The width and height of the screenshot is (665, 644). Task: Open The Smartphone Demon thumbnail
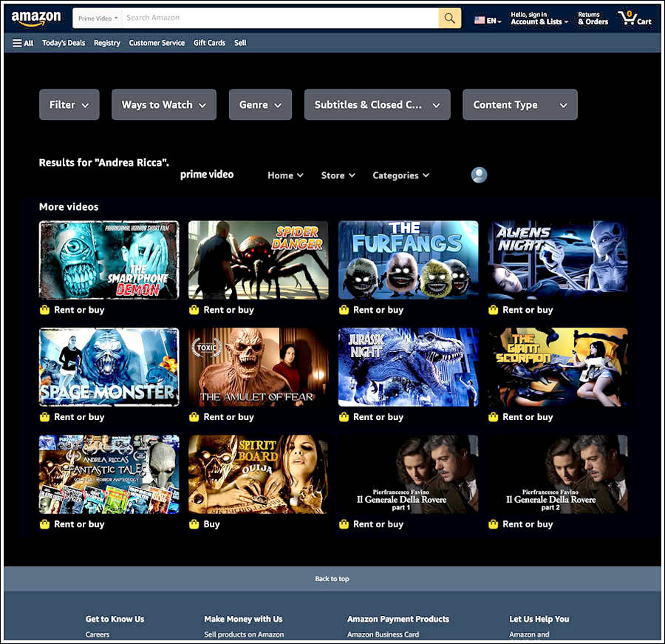(109, 260)
